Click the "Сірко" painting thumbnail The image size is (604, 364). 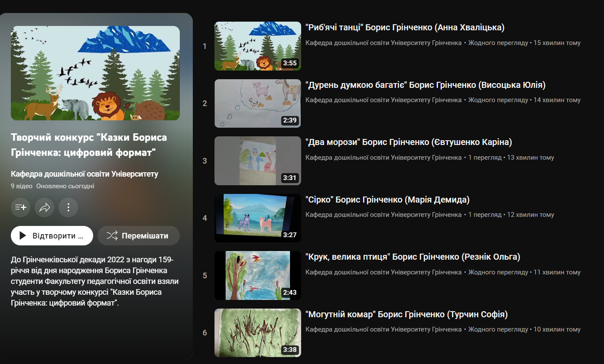pos(257,218)
